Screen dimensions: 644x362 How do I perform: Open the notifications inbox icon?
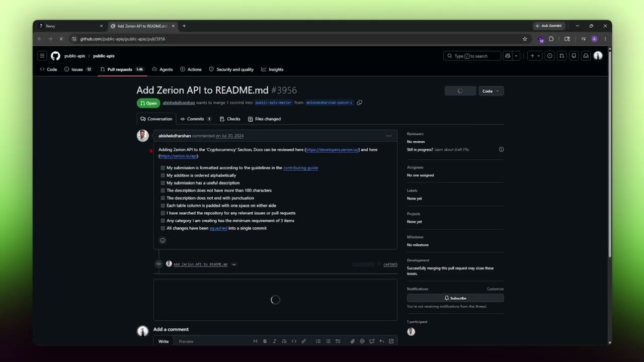coord(586,56)
